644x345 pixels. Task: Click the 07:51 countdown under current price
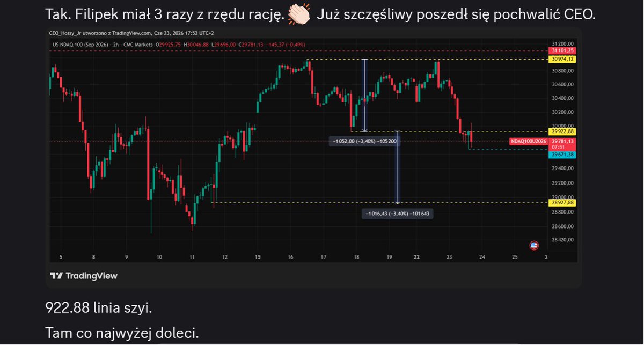tap(559, 146)
